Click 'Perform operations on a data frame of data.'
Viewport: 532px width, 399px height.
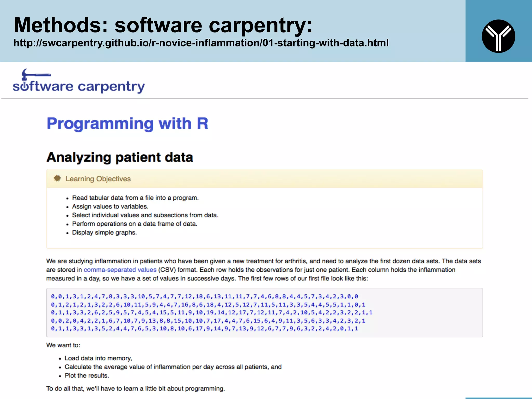point(135,224)
